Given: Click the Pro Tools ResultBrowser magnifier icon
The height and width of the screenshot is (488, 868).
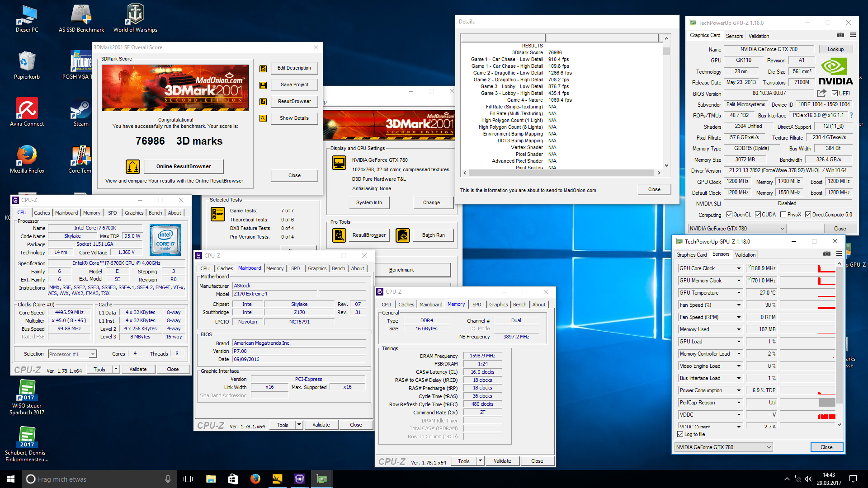Looking at the screenshot, I should point(339,235).
